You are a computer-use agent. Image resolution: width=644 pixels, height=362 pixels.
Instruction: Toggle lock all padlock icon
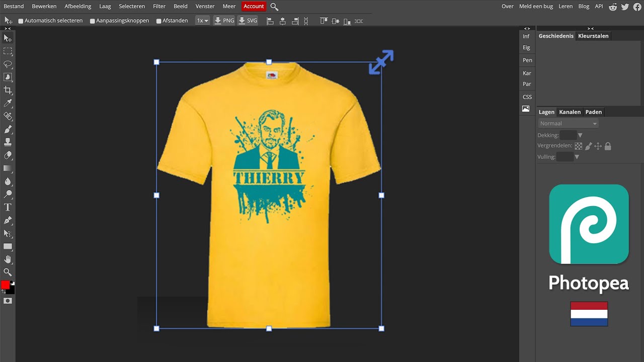pyautogui.click(x=608, y=146)
